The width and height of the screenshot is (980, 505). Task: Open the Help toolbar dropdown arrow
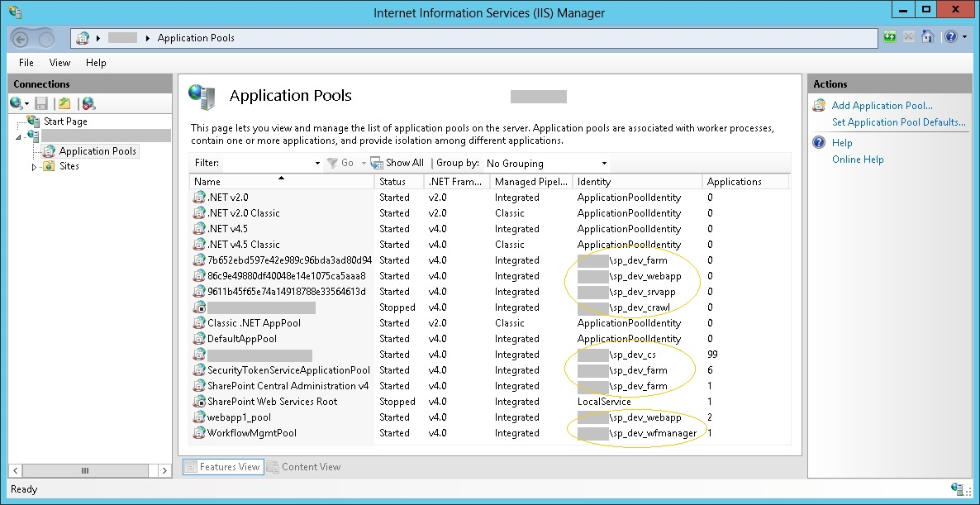click(x=964, y=37)
